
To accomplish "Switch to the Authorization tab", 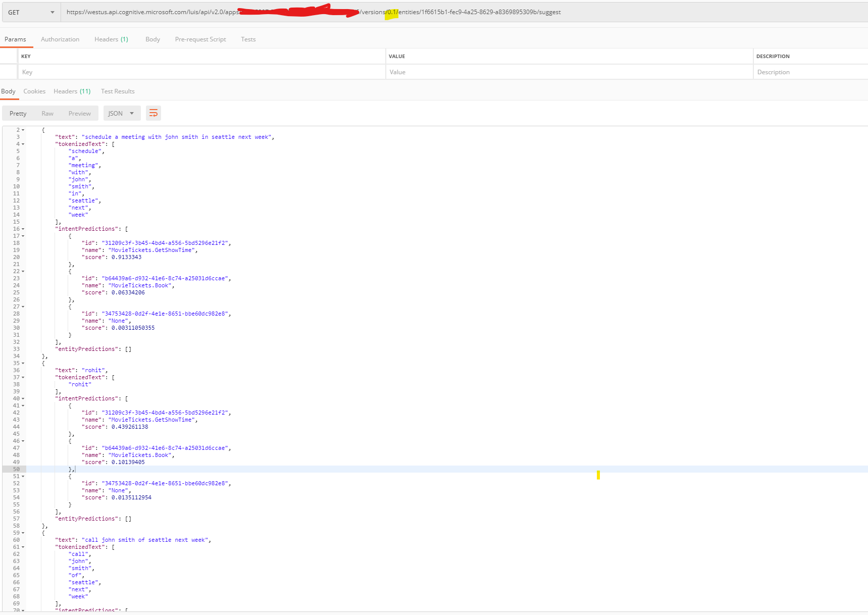I will click(60, 39).
